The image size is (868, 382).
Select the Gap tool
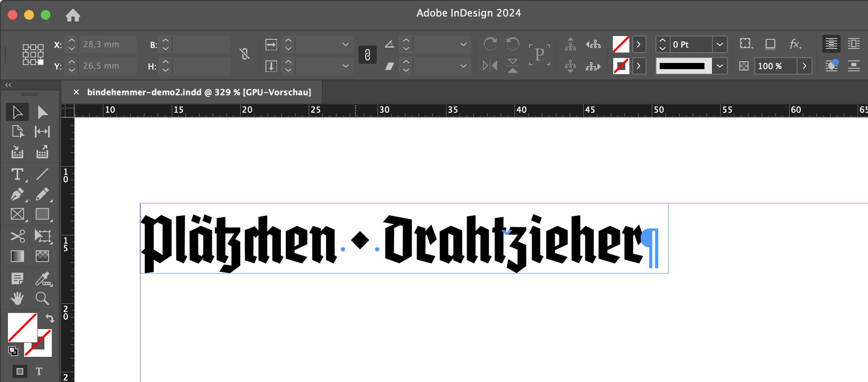pyautogui.click(x=43, y=131)
